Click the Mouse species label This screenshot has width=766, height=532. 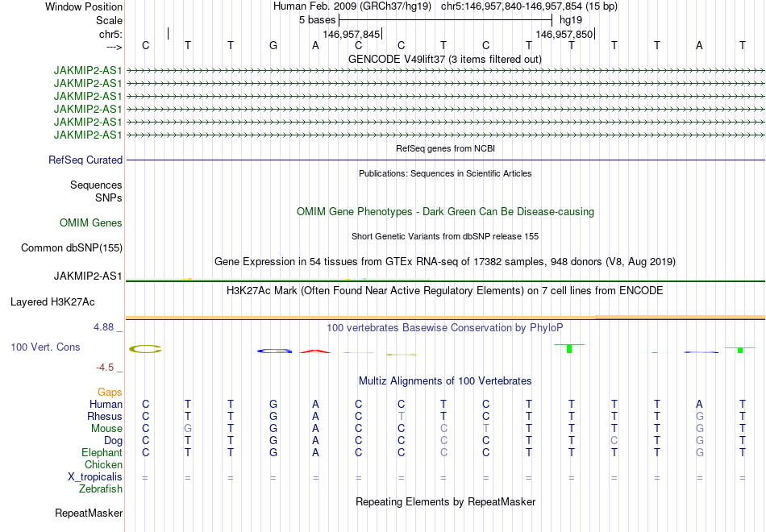coord(106,429)
